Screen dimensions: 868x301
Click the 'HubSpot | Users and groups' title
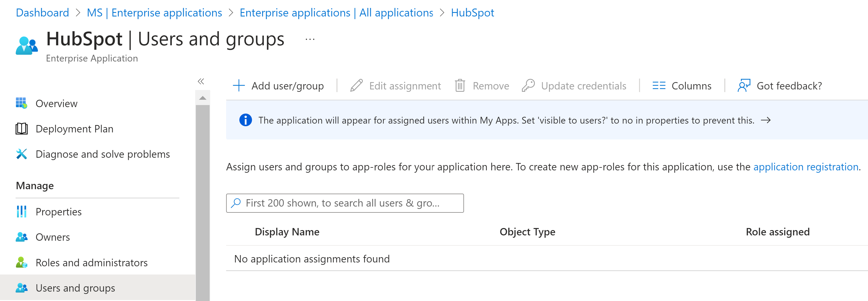(x=165, y=39)
